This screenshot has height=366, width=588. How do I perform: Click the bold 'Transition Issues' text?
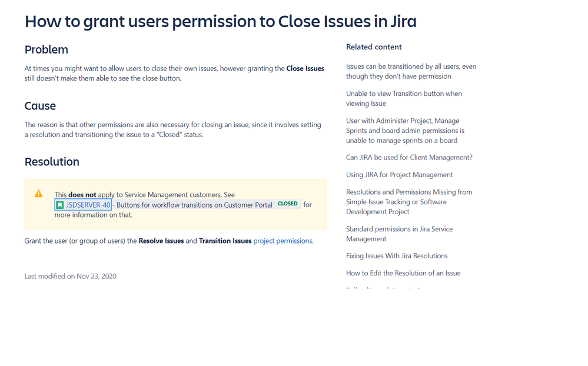click(x=225, y=241)
